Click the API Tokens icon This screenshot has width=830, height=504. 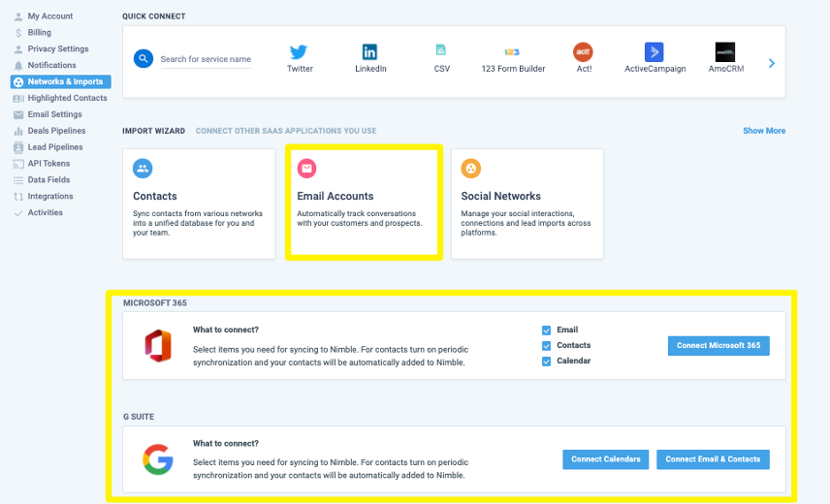pos(18,164)
